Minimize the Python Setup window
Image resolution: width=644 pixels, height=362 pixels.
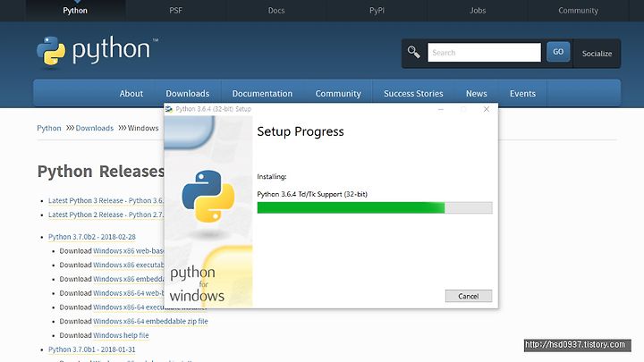[x=441, y=109]
